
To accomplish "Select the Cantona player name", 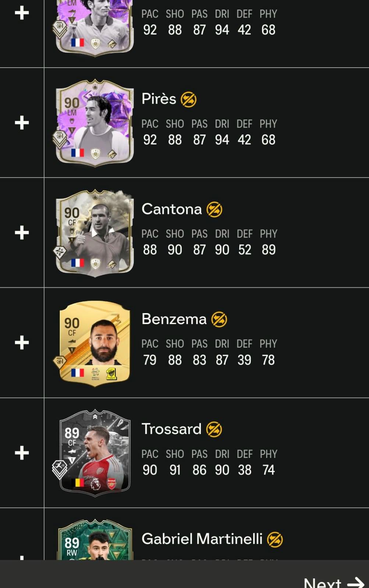I will (x=172, y=209).
